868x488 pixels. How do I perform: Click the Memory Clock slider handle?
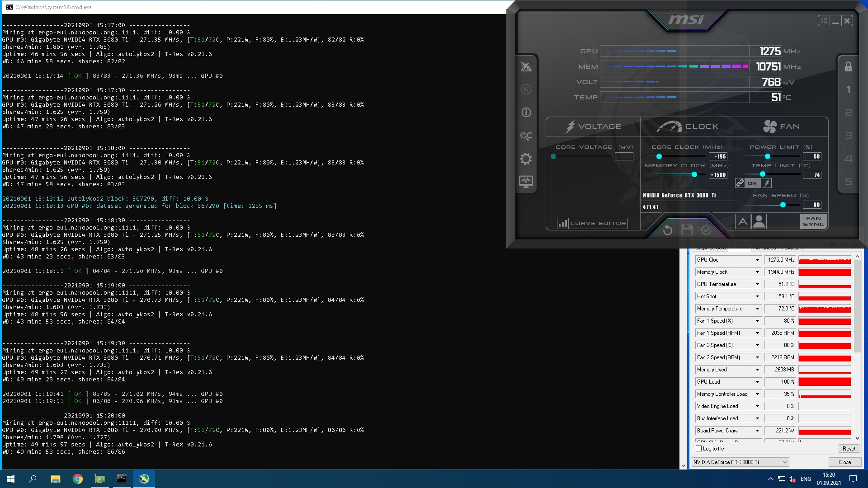[x=694, y=175]
